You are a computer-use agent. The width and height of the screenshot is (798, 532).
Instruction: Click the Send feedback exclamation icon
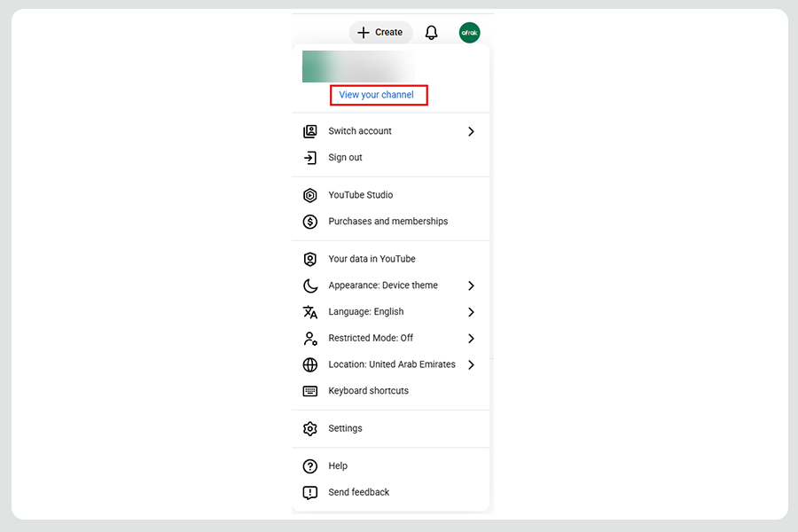coord(309,493)
